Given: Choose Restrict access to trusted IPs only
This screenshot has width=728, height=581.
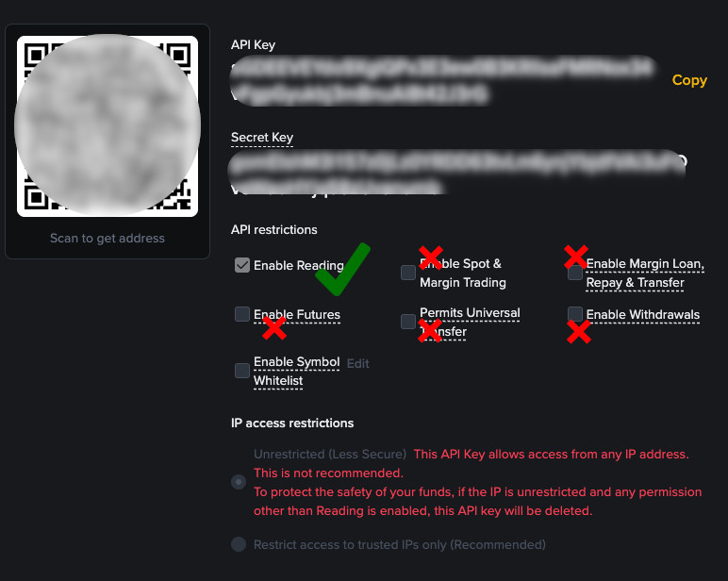Looking at the screenshot, I should pyautogui.click(x=239, y=544).
